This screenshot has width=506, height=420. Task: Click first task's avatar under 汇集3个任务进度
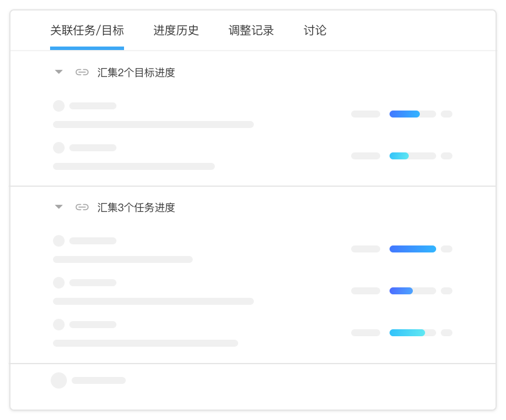click(59, 241)
